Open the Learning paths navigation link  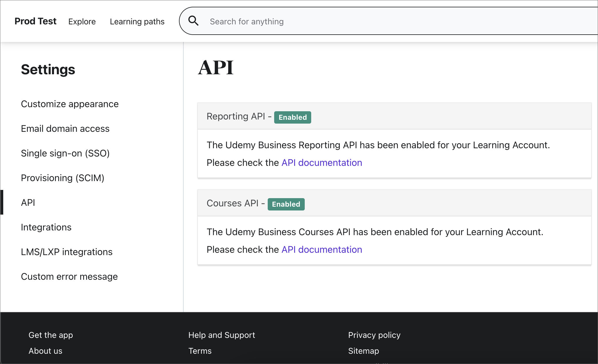click(x=137, y=21)
